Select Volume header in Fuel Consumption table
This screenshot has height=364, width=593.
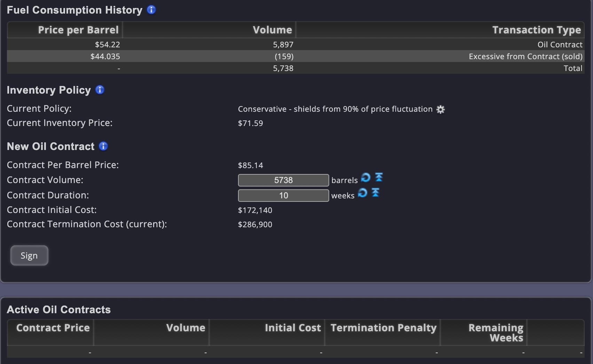coord(209,30)
